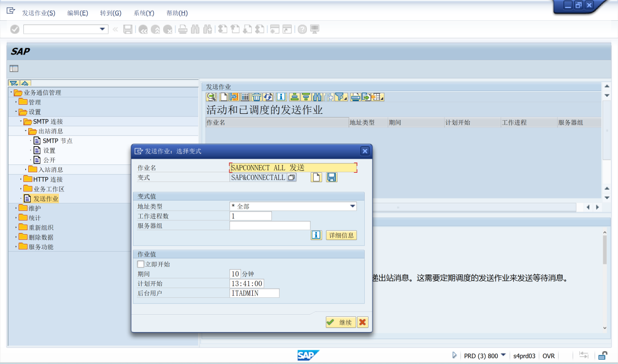This screenshot has height=364, width=618.
Task: Click the save variant floppy icon in dialog
Action: click(x=332, y=177)
